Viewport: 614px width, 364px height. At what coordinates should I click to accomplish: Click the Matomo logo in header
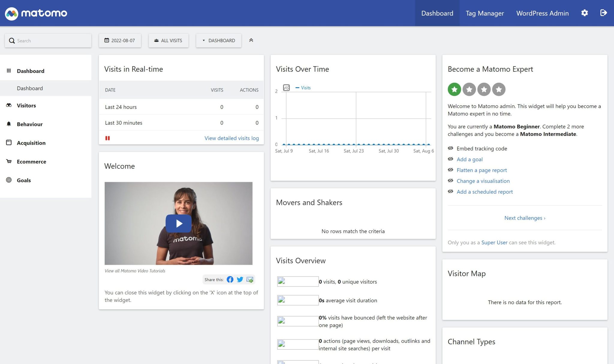(x=36, y=13)
